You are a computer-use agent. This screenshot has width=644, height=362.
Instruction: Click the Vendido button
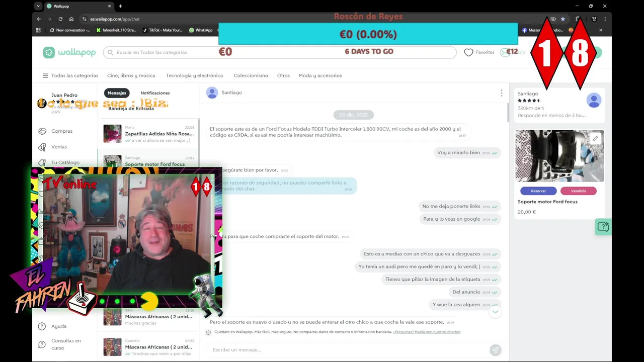tap(578, 191)
